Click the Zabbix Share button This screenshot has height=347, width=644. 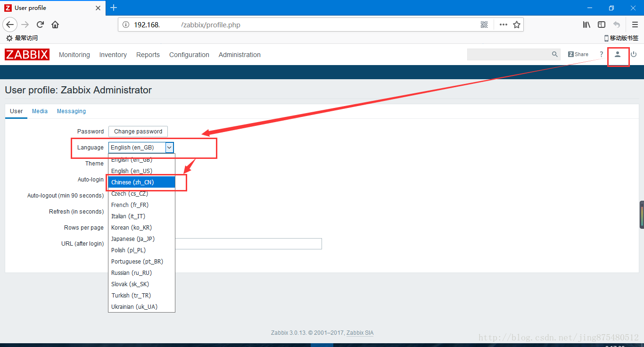(x=578, y=55)
